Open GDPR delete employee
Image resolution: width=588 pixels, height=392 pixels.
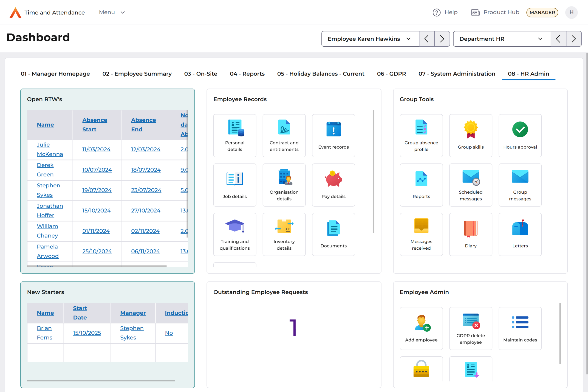470,328
